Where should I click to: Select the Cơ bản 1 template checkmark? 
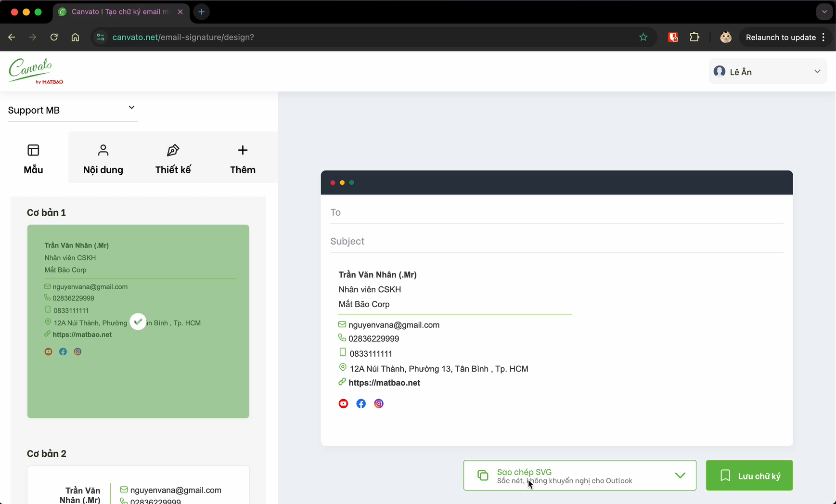point(138,322)
